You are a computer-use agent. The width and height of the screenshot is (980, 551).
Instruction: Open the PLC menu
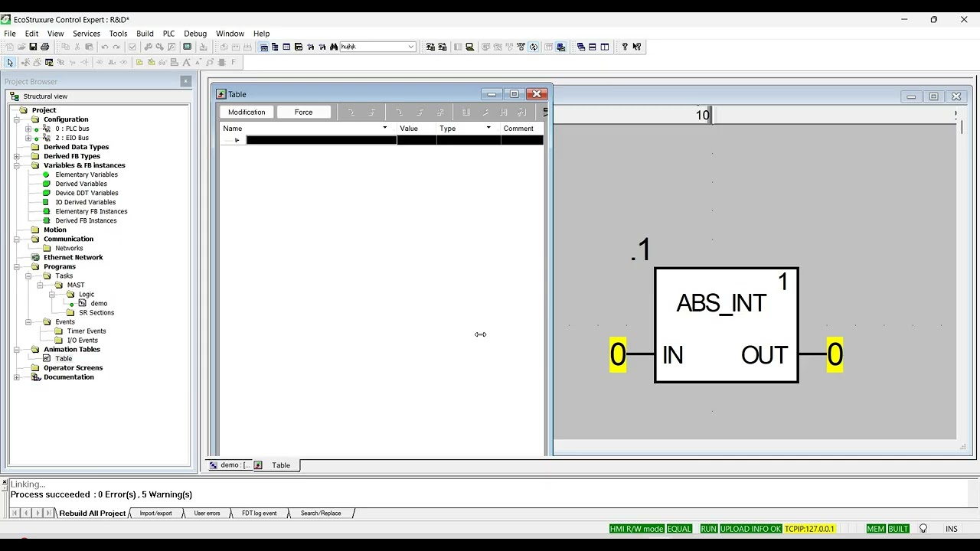tap(168, 34)
